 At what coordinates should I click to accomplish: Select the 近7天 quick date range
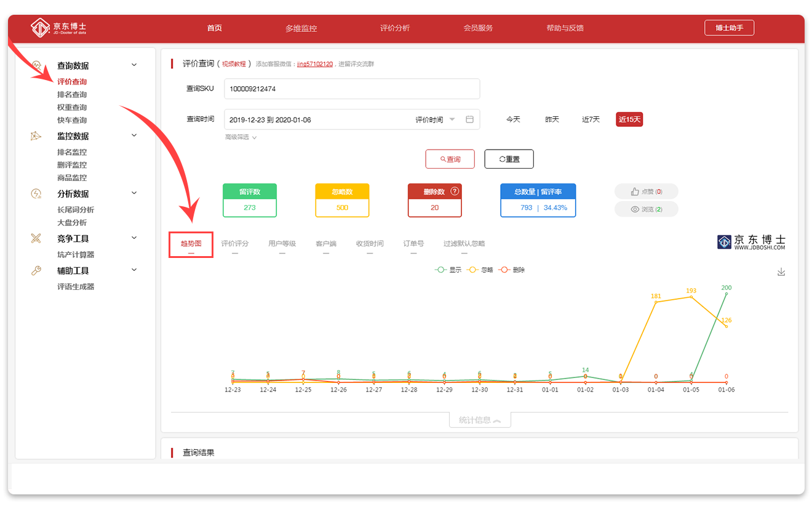click(x=591, y=119)
